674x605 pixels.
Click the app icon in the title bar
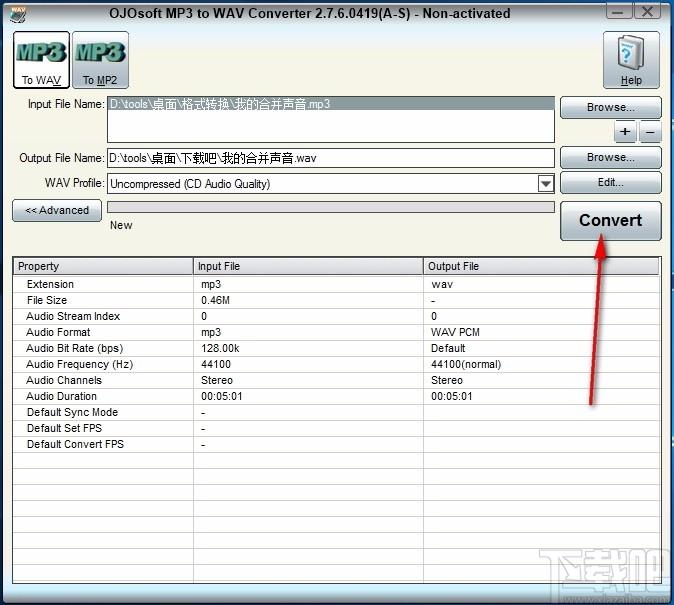pyautogui.click(x=18, y=14)
